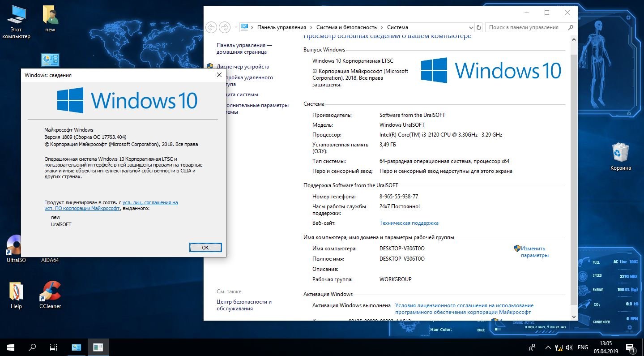Open Диспетчер устройств link

(x=243, y=67)
